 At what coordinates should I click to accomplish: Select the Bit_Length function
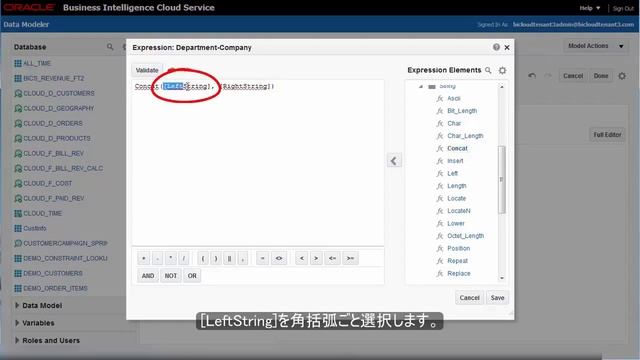point(462,111)
